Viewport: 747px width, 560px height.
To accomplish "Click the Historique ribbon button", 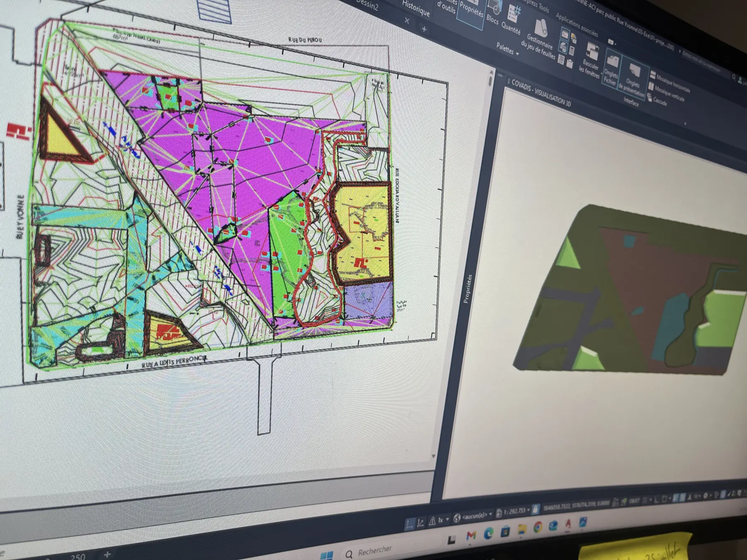I will point(416,8).
